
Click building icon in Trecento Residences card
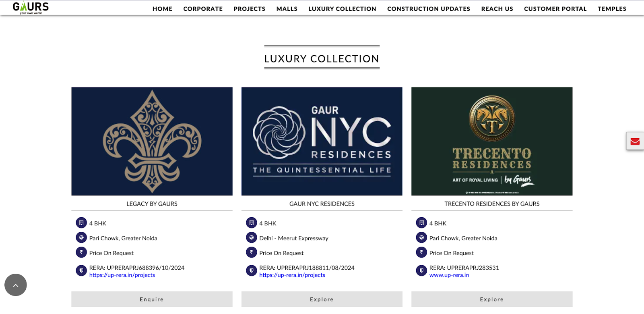(421, 223)
